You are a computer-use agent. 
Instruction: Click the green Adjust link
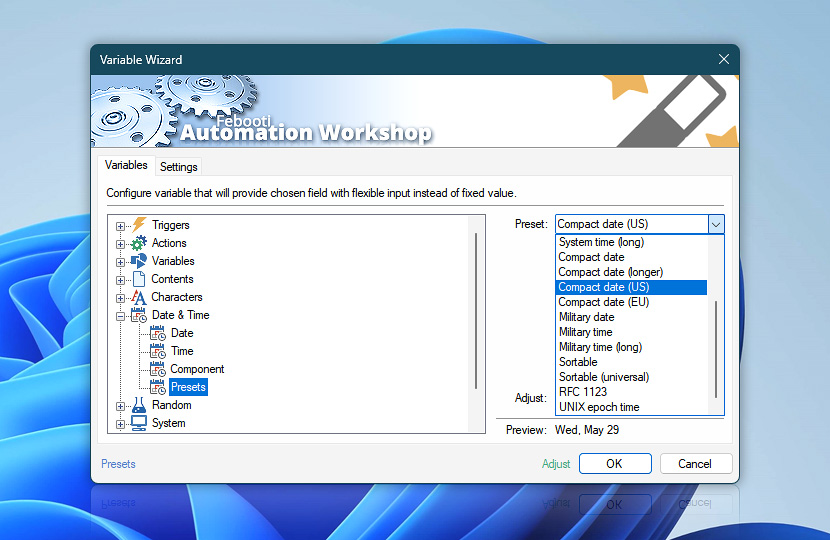pyautogui.click(x=556, y=464)
